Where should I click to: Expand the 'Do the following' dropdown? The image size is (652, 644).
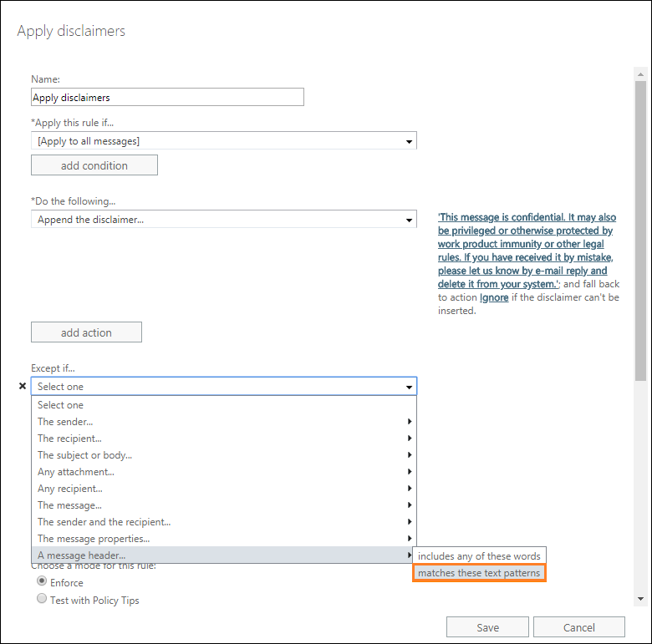point(223,221)
